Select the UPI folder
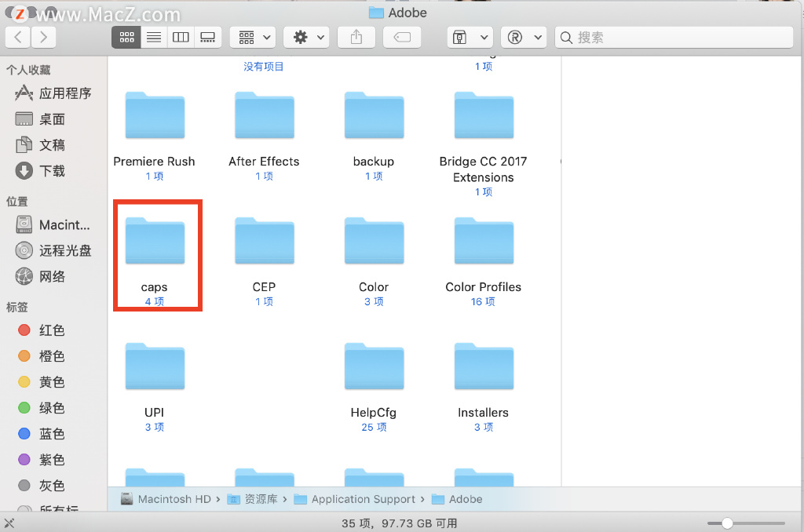 [155, 367]
